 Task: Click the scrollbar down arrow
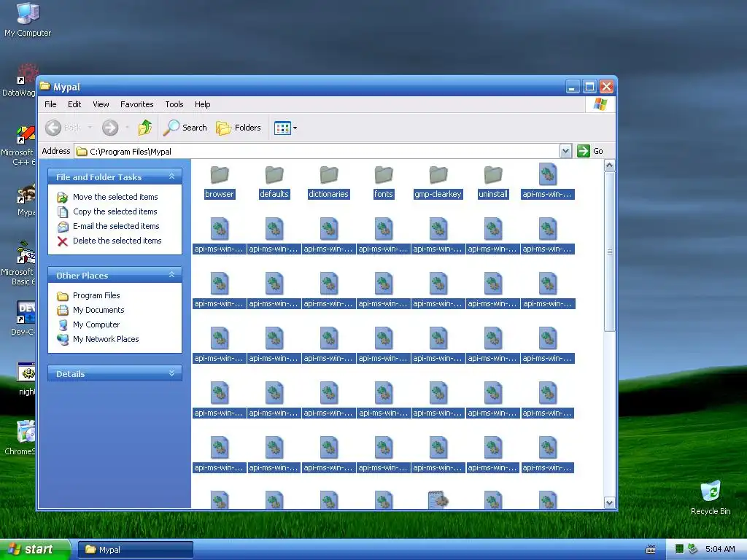[x=609, y=503]
